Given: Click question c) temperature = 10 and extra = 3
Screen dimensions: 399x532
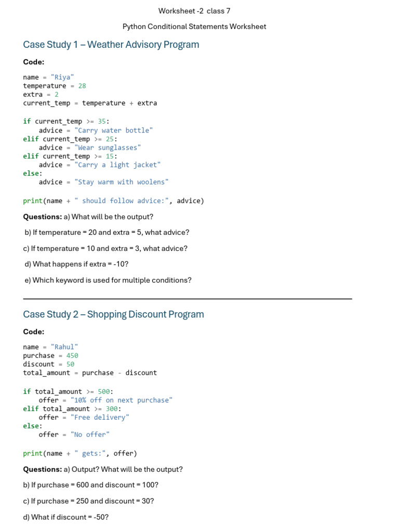Looking at the screenshot, I should click(105, 248).
